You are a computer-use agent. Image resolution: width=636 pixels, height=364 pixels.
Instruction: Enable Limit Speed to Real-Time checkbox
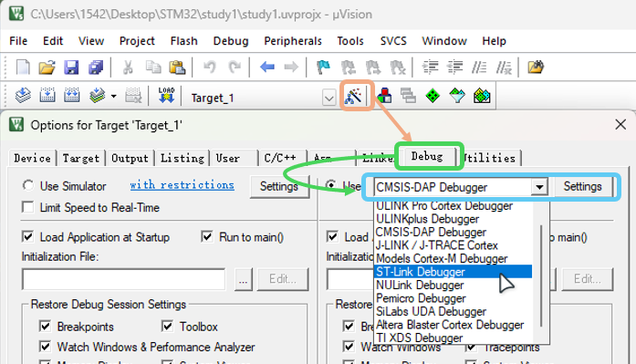tap(28, 207)
